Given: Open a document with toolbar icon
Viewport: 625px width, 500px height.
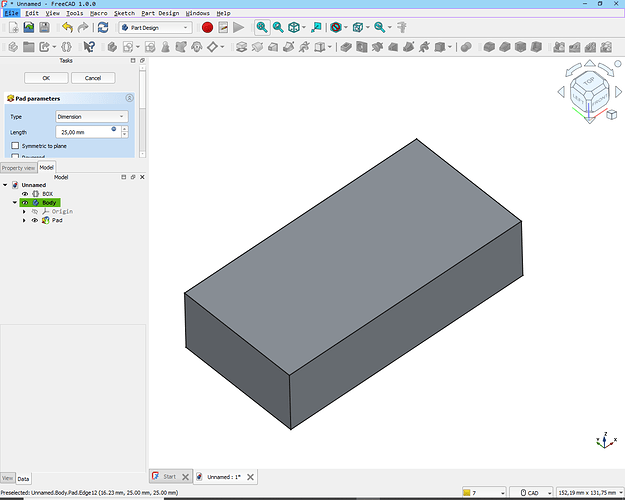Looking at the screenshot, I should pos(29,28).
